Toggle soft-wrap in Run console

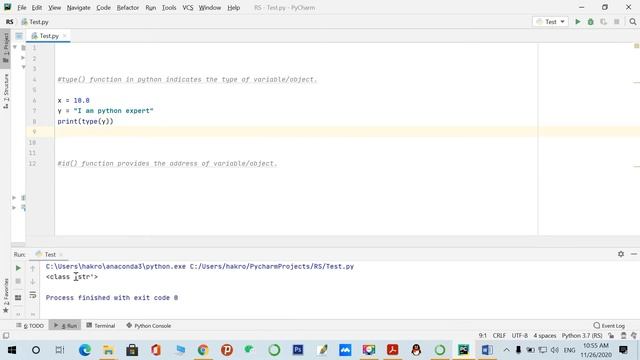tap(33, 295)
